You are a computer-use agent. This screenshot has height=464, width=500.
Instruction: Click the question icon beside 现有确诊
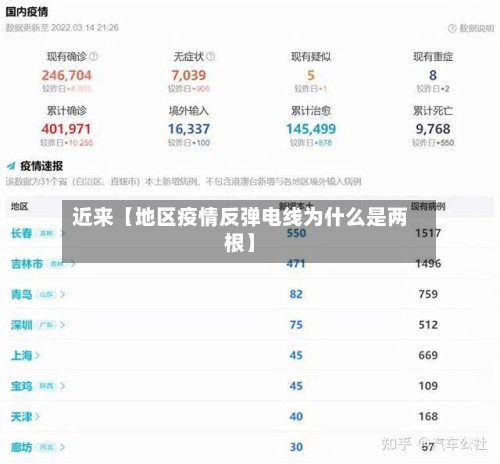pyautogui.click(x=94, y=56)
